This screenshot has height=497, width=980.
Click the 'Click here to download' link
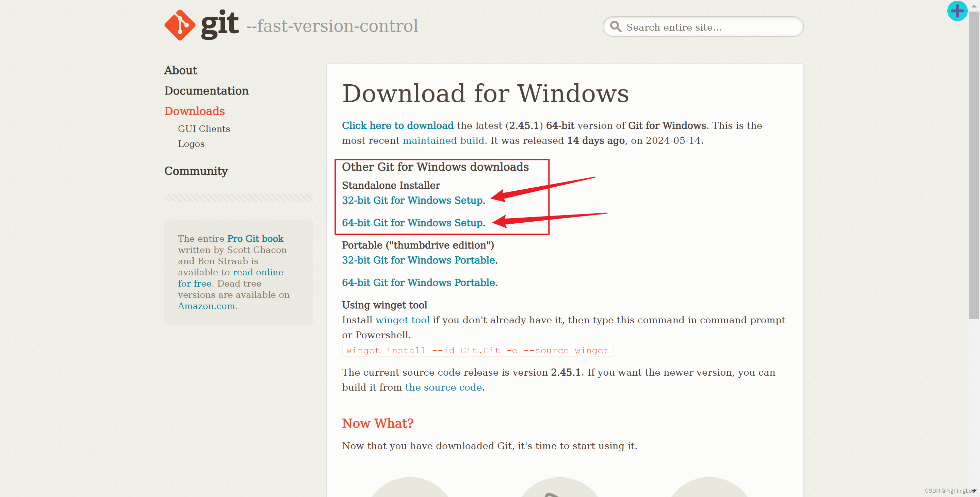(397, 125)
